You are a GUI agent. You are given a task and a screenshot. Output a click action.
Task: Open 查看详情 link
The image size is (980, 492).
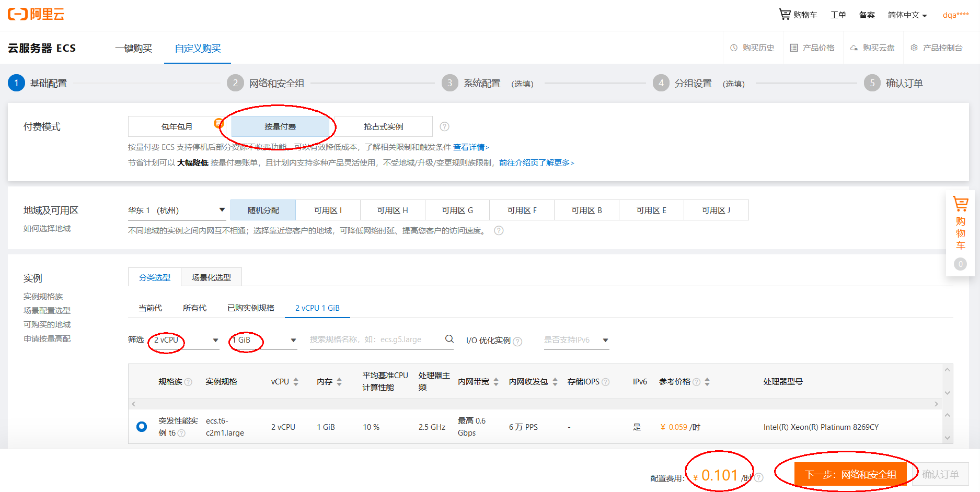click(x=471, y=147)
